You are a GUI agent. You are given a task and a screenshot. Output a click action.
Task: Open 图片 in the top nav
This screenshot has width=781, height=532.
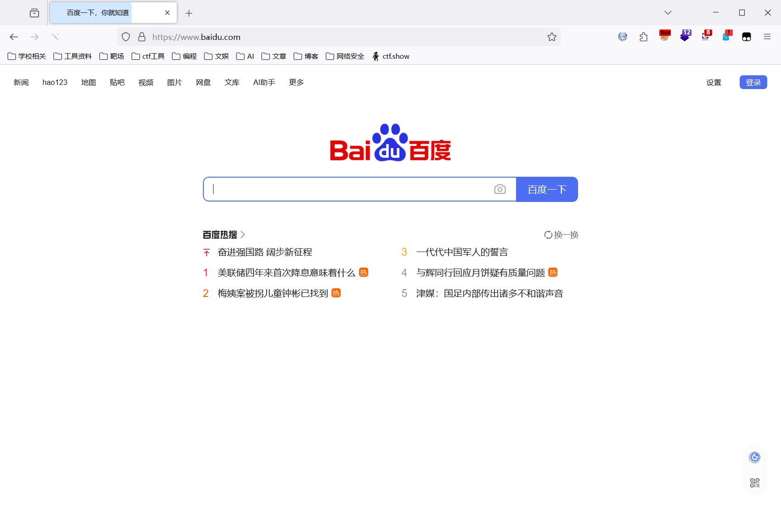pyautogui.click(x=174, y=82)
